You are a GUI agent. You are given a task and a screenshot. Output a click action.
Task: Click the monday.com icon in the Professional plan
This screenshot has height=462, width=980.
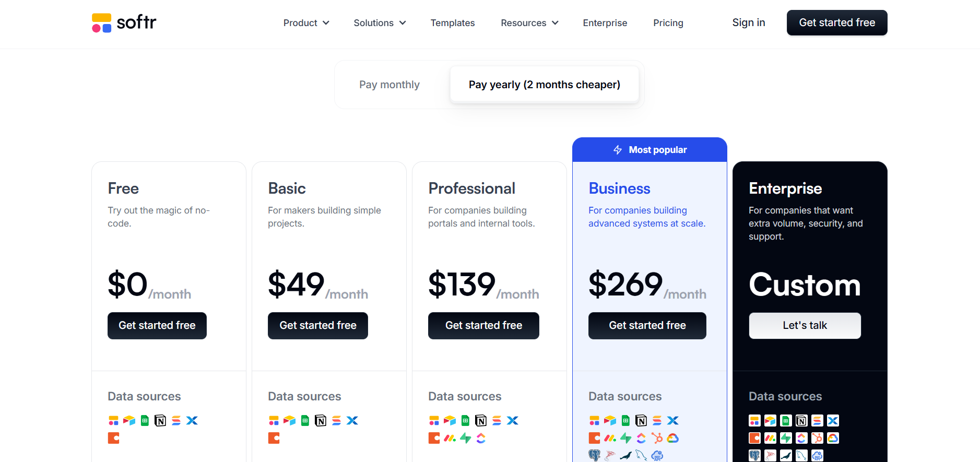pyautogui.click(x=450, y=439)
